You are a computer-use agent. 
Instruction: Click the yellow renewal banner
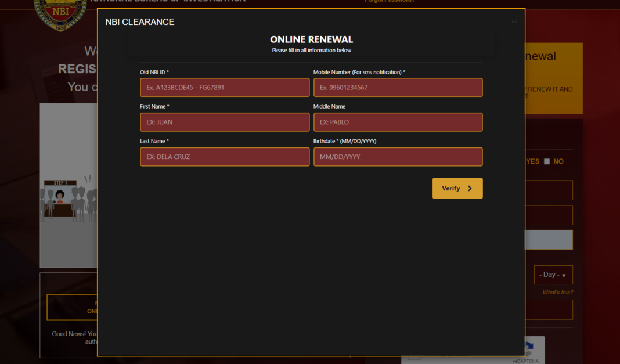pyautogui.click(x=553, y=78)
